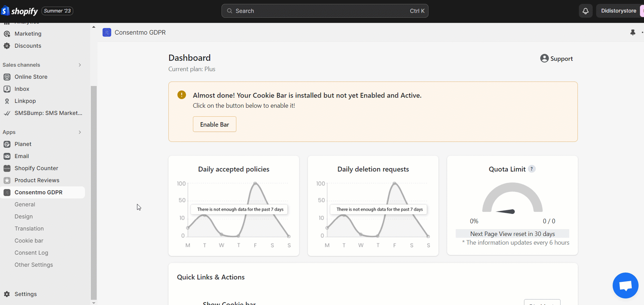Image resolution: width=644 pixels, height=305 pixels.
Task: Click the Shopify logo
Action: [20, 11]
